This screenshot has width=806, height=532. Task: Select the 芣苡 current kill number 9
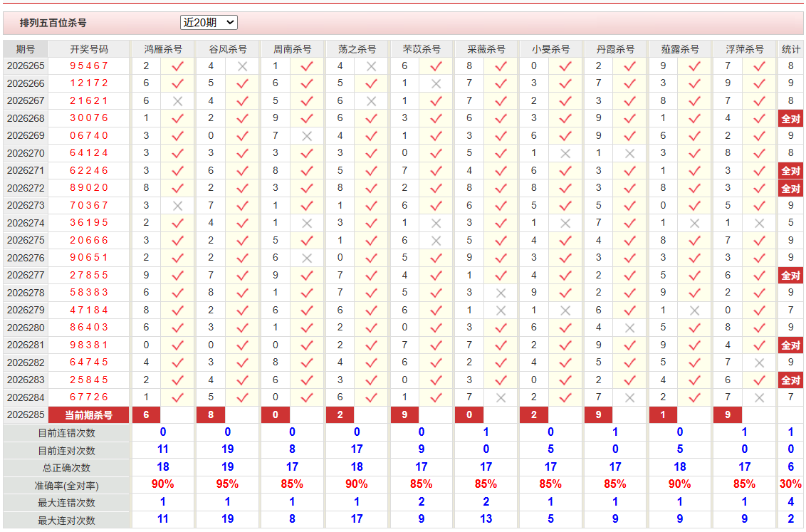coord(404,414)
